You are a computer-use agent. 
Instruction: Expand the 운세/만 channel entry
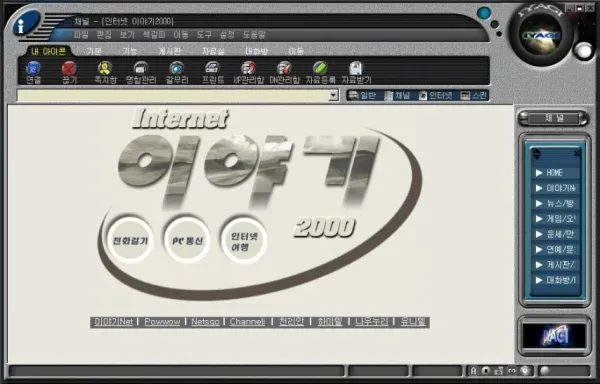556,234
